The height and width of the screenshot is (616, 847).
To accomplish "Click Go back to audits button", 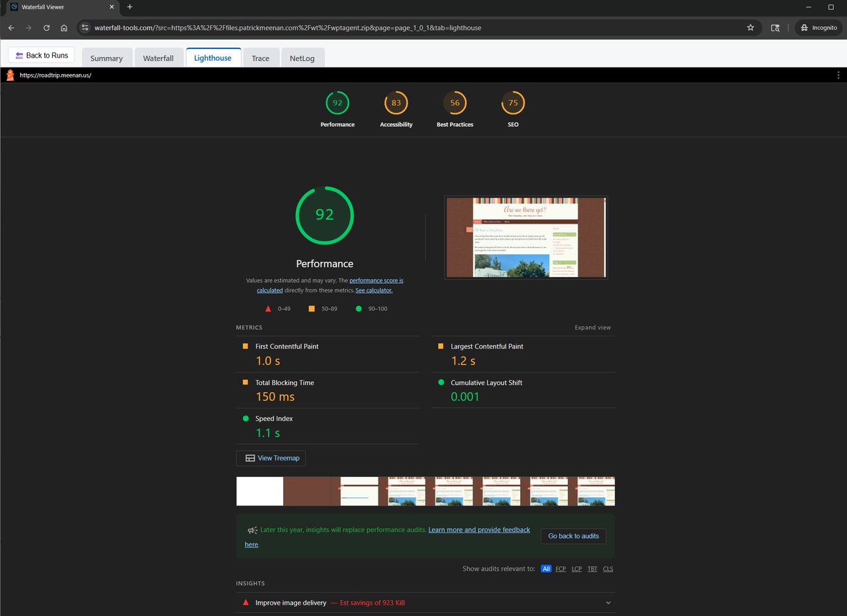I will (573, 536).
